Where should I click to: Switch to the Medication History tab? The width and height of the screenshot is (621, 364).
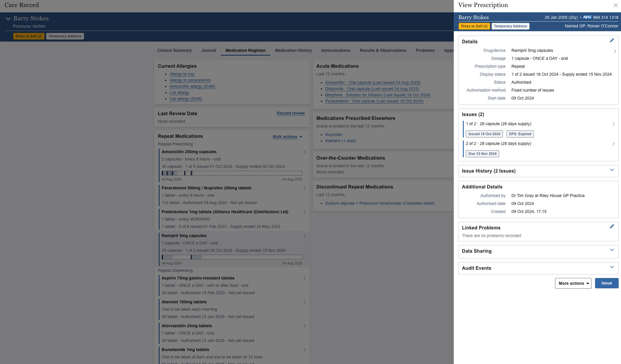(x=293, y=50)
